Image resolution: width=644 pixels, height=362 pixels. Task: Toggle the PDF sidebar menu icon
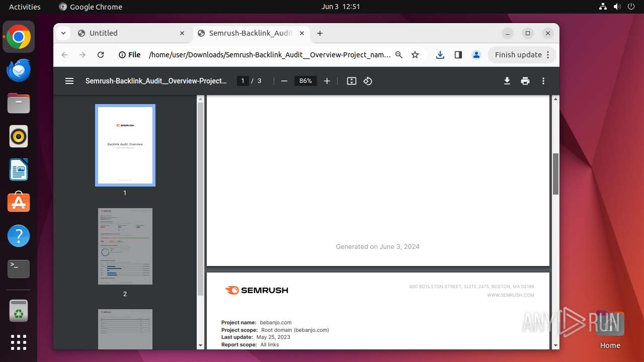[x=69, y=81]
